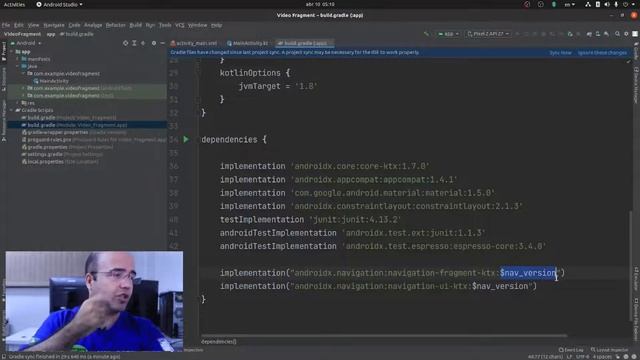Open IDE settings gear icon in main toolbar
This screenshot has height=360, width=640.
(626, 34)
